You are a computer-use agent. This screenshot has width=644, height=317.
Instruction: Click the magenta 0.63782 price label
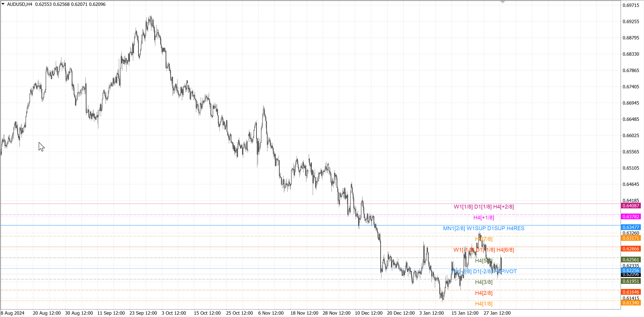[631, 217]
